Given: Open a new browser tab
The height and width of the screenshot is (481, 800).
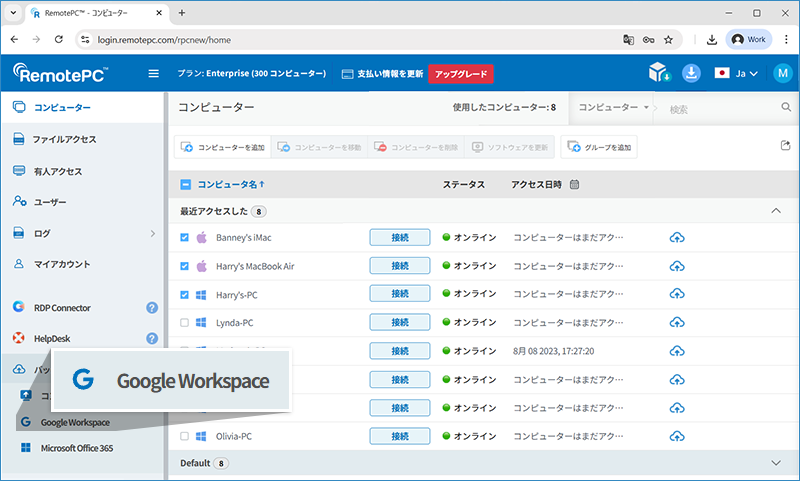Looking at the screenshot, I should (x=182, y=13).
